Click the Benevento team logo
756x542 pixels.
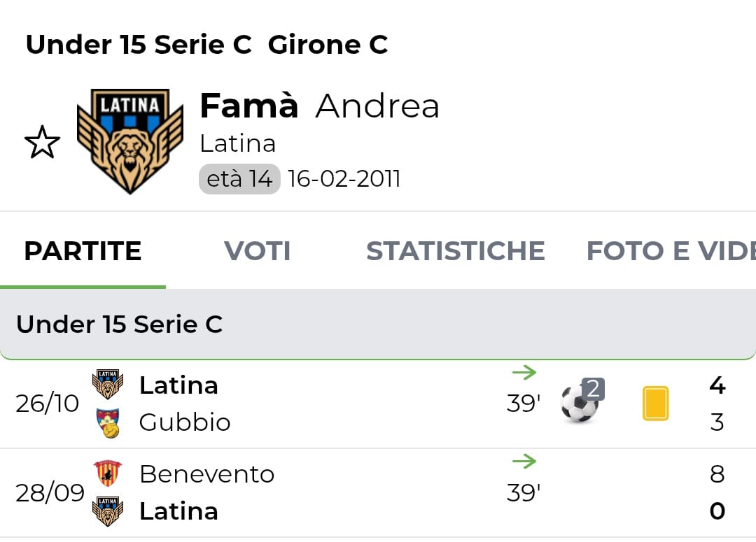click(108, 473)
